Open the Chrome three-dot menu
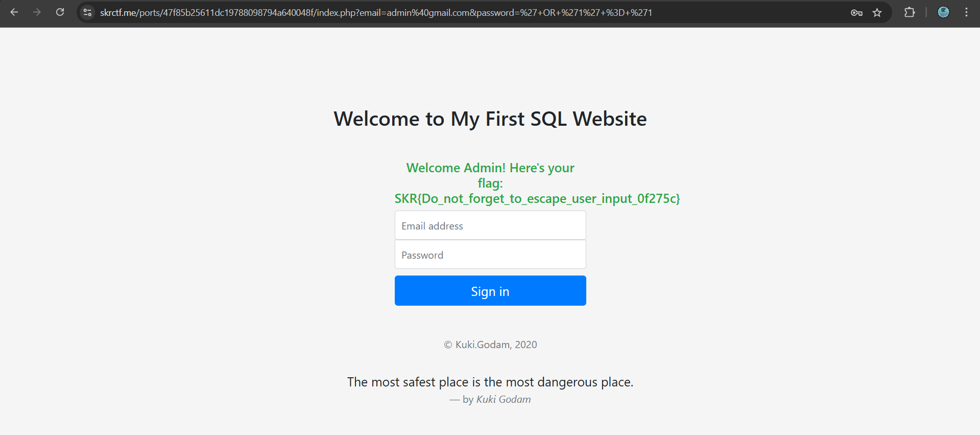Image resolution: width=980 pixels, height=435 pixels. [x=966, y=12]
